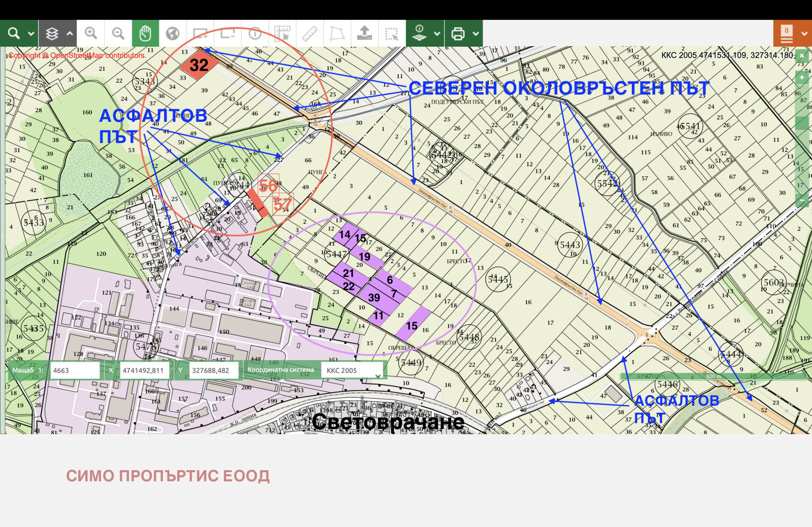The height and width of the screenshot is (527, 812).
Task: Click the scale value field 4663
Action: [x=75, y=370]
